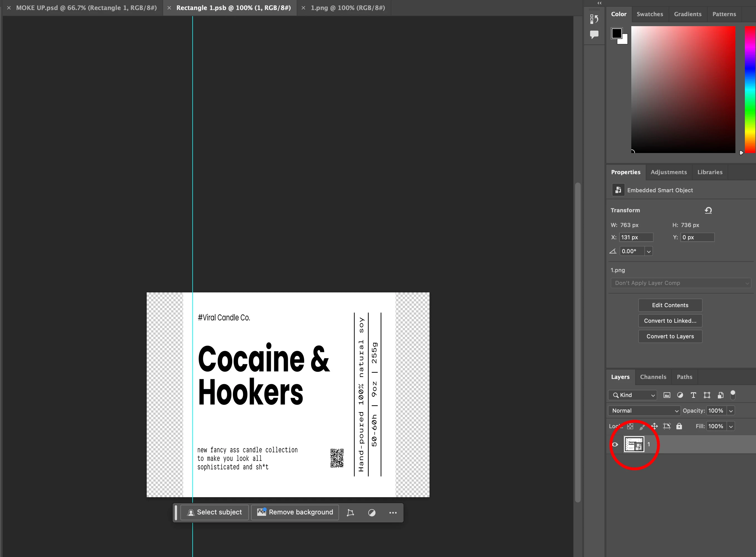The image size is (756, 557).
Task: Filter for smart object layers
Action: coord(720,395)
